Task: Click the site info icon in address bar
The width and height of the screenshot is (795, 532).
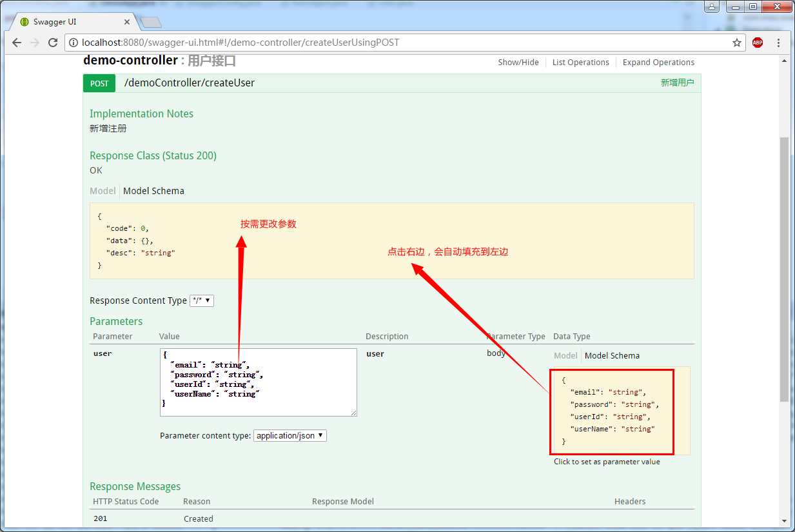Action: coord(73,43)
